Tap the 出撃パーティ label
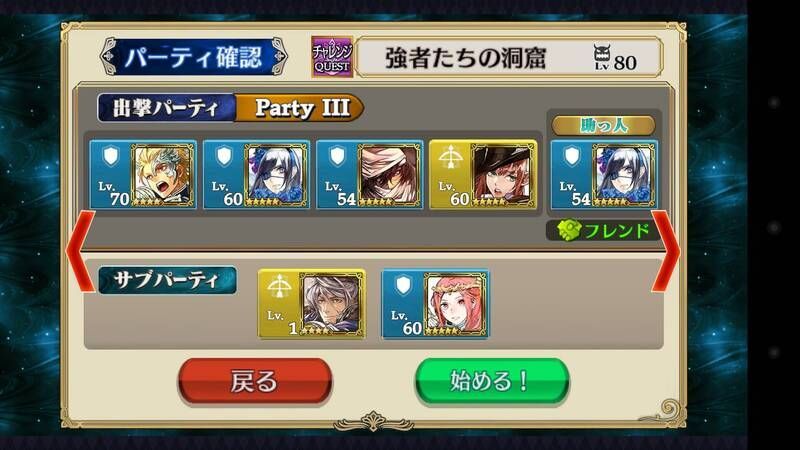The height and width of the screenshot is (450, 800). [x=166, y=108]
